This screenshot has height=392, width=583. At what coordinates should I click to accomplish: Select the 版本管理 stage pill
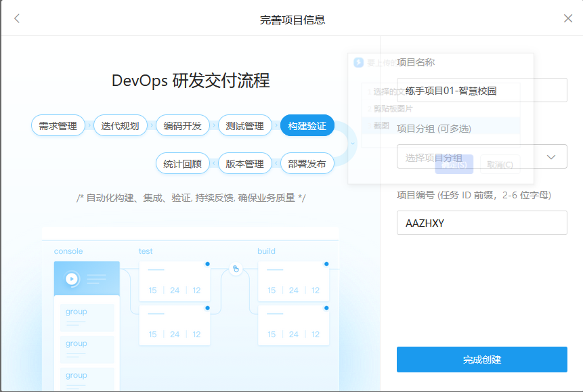point(244,164)
